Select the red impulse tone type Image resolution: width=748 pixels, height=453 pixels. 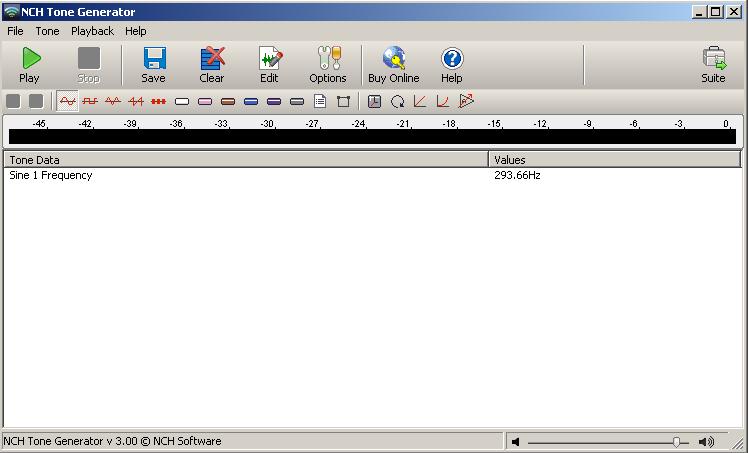(x=159, y=101)
